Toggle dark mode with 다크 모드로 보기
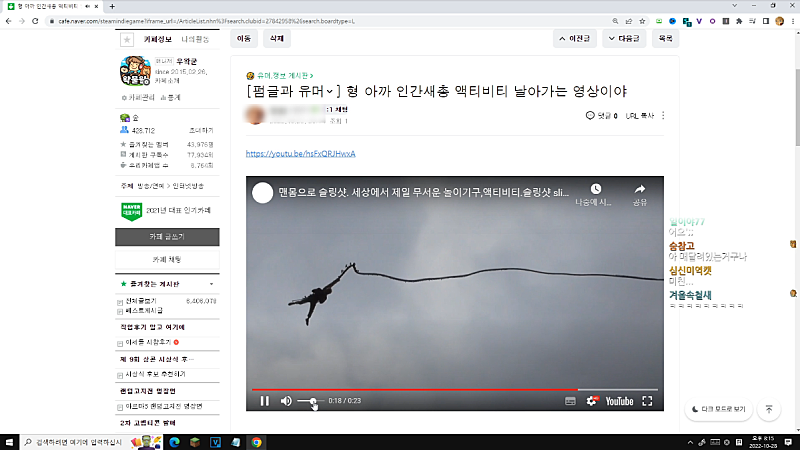 tap(719, 409)
